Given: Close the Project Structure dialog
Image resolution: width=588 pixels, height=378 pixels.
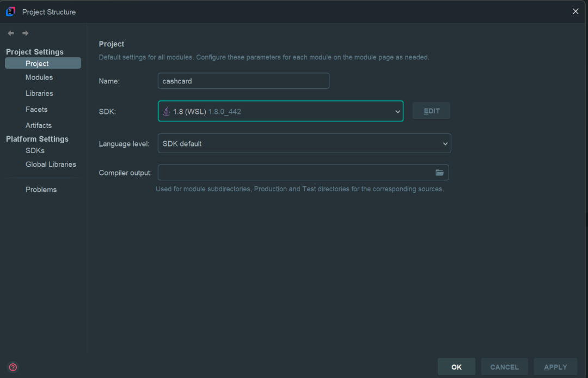Looking at the screenshot, I should pyautogui.click(x=575, y=11).
